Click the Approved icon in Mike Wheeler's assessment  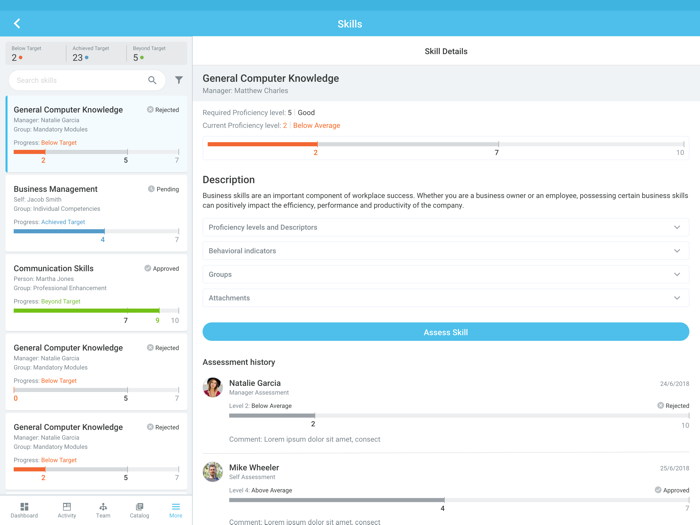click(658, 490)
